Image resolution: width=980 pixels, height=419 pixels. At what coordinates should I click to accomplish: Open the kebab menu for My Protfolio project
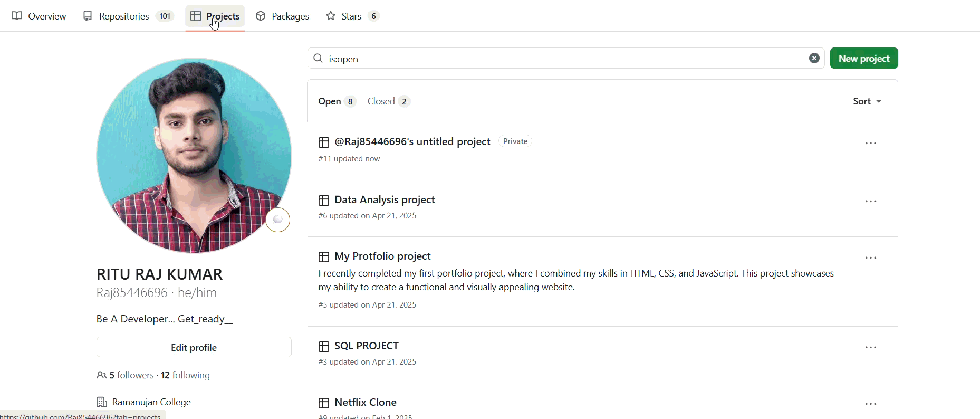point(870,258)
